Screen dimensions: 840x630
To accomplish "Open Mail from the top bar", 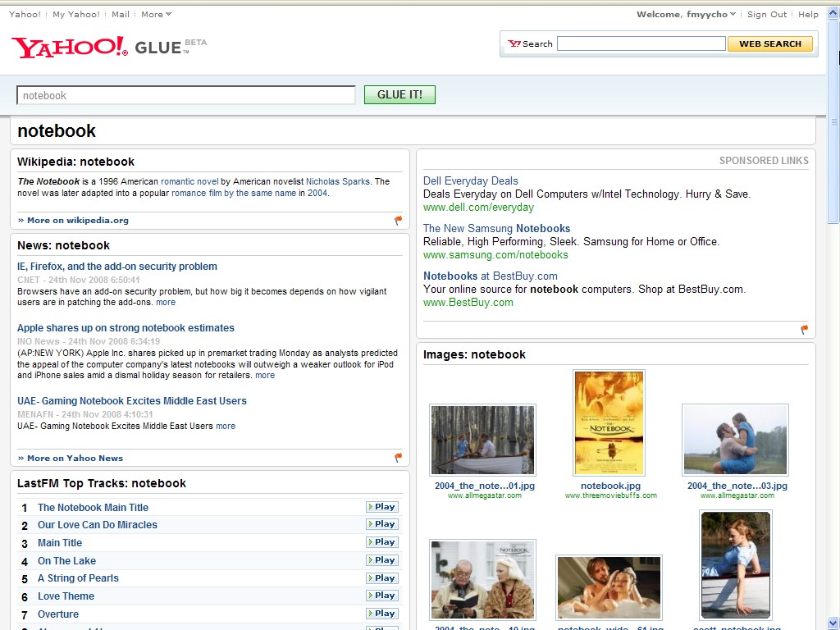I will (121, 15).
